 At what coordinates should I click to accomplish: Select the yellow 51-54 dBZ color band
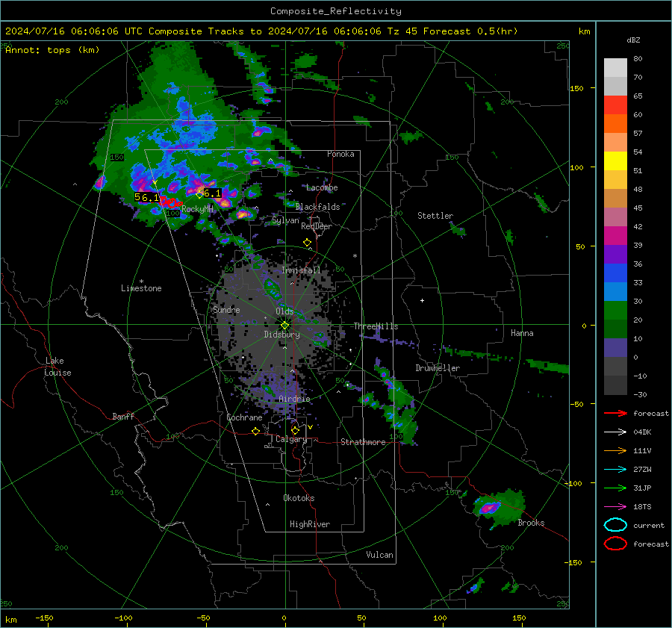coord(615,161)
